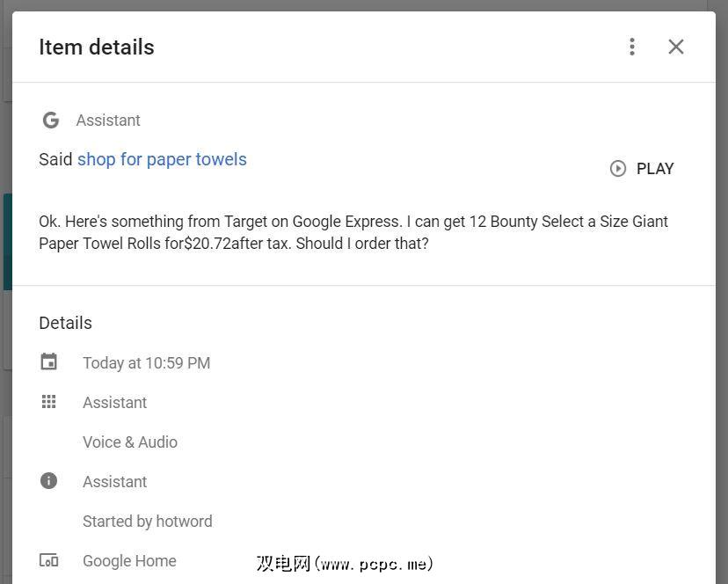Open the three-dot more options menu
The height and width of the screenshot is (584, 728).
[632, 47]
